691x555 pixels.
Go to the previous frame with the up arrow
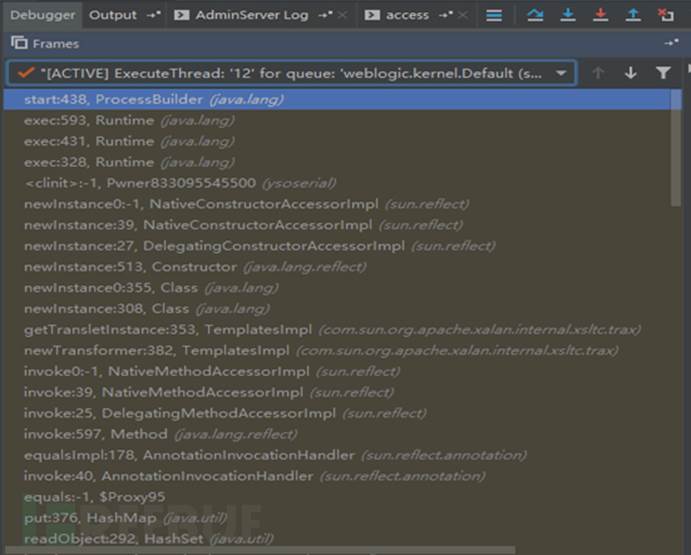coord(598,73)
